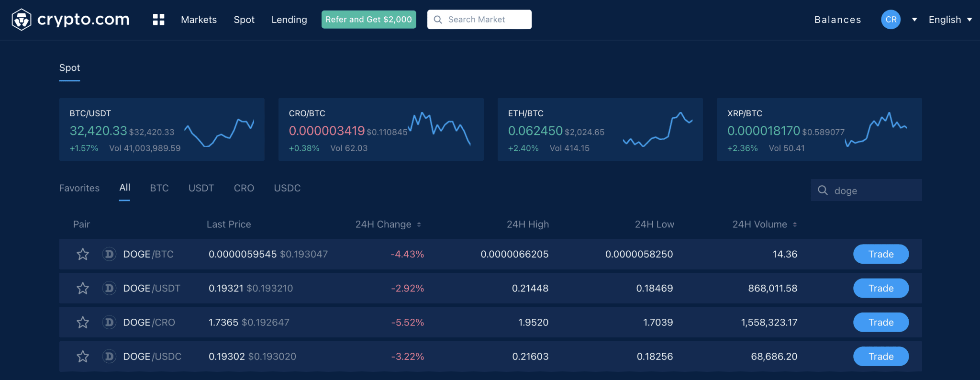The height and width of the screenshot is (380, 980).
Task: Click the 0.18256 24H low value
Action: tap(655, 357)
